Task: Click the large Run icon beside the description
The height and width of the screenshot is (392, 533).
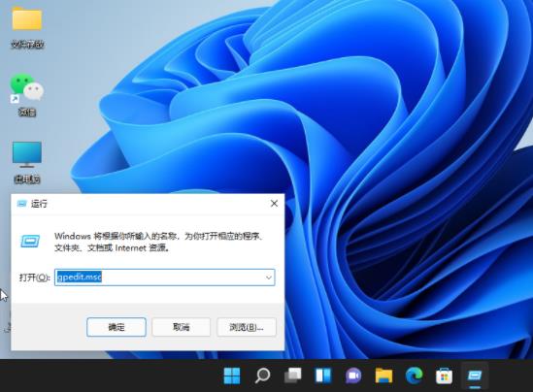Action: (30, 242)
